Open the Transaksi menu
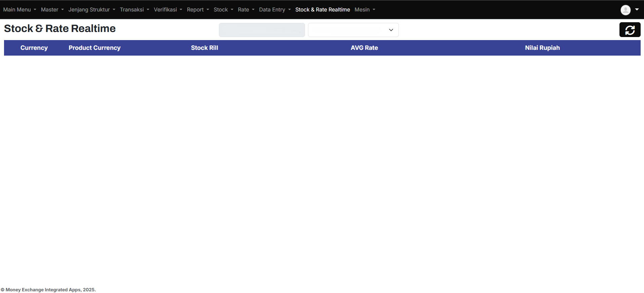The height and width of the screenshot is (293, 644). coord(134,10)
